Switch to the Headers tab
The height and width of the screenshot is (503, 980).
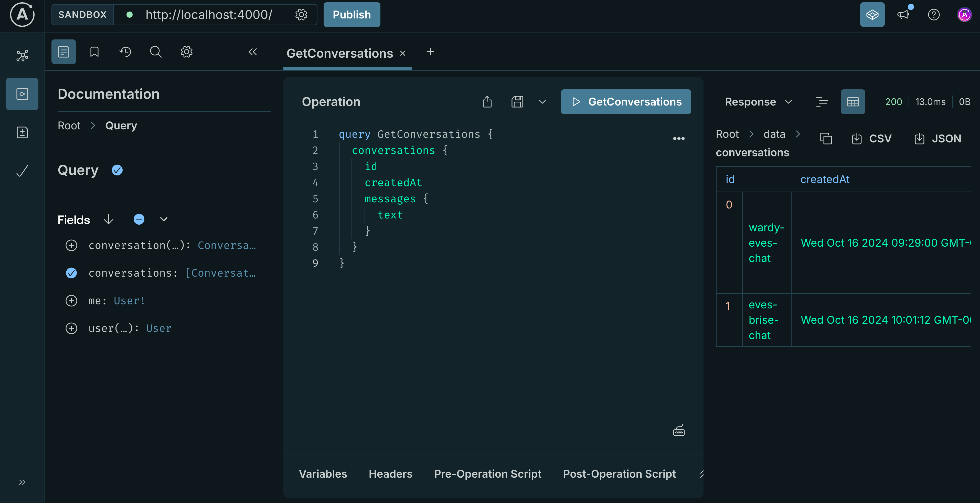(x=390, y=474)
